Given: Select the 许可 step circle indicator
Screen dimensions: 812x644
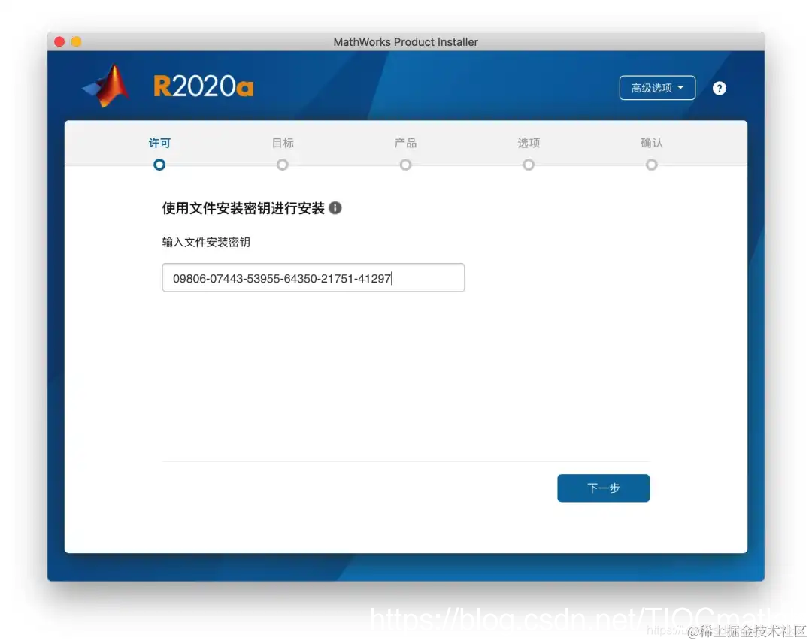Looking at the screenshot, I should point(159,164).
